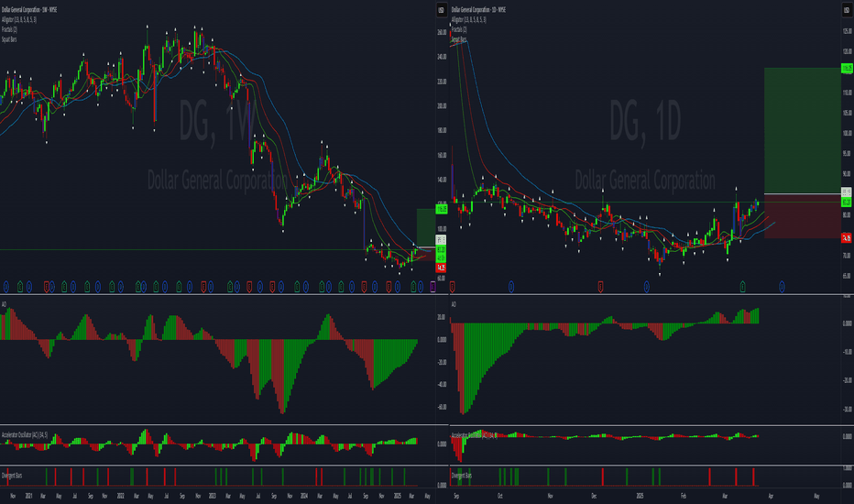This screenshot has width=854, height=504.
Task: Click the USD currency button on daily chart
Action: click(847, 10)
